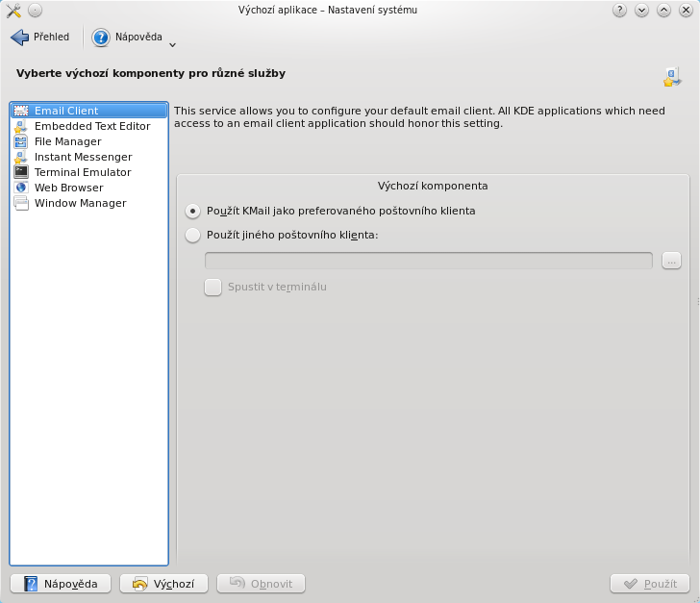
Task: Open Web Browser component settings
Action: (x=69, y=188)
